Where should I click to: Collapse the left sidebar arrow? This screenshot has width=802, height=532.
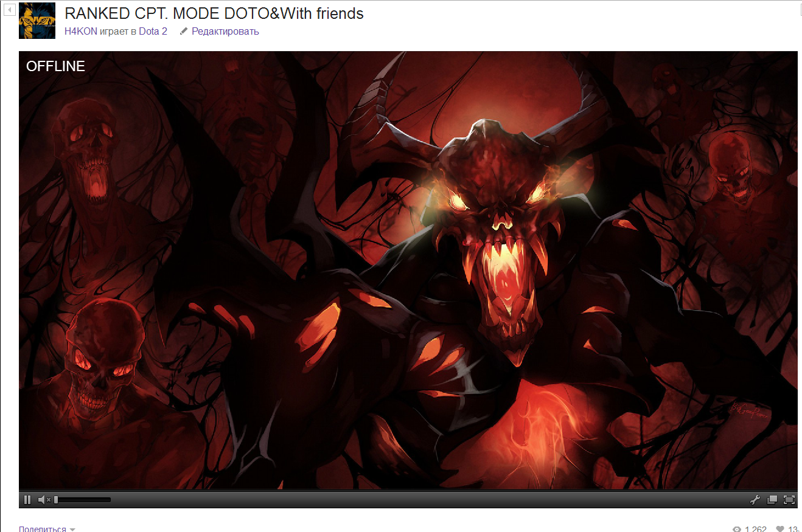(x=9, y=10)
